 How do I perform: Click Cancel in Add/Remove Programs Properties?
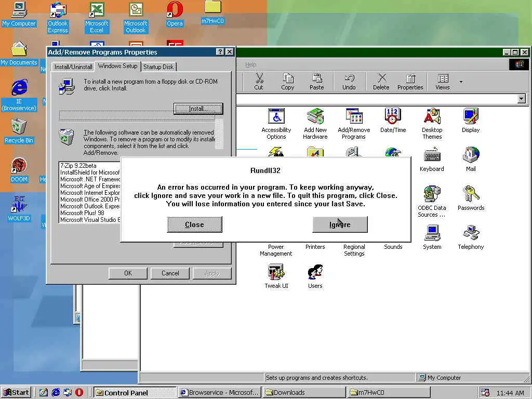pyautogui.click(x=170, y=273)
